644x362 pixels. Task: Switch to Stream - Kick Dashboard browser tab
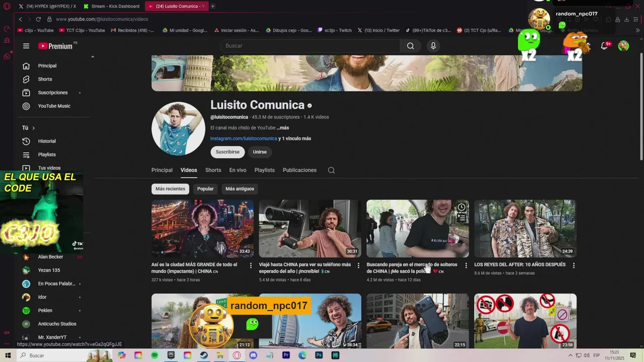(x=111, y=6)
